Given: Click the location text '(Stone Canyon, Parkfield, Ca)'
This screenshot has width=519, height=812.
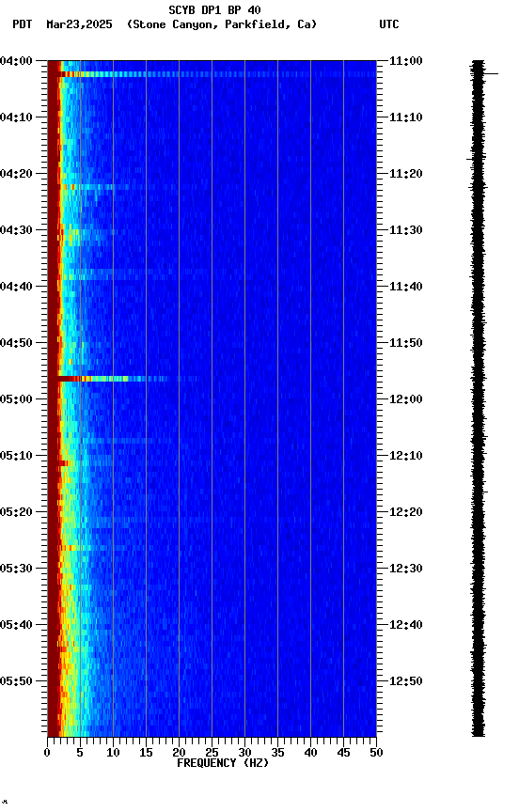Looking at the screenshot, I should click(222, 24).
